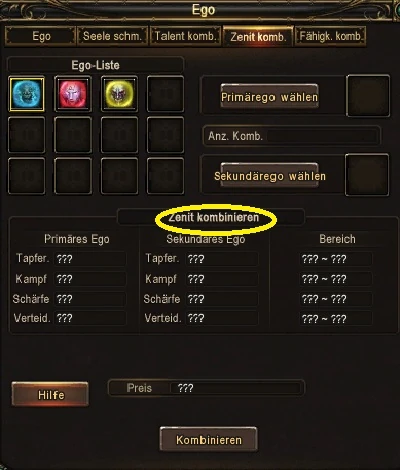This screenshot has width=400, height=470.
Task: Click the empty fourth slot in Ego-Liste
Action: tap(165, 94)
